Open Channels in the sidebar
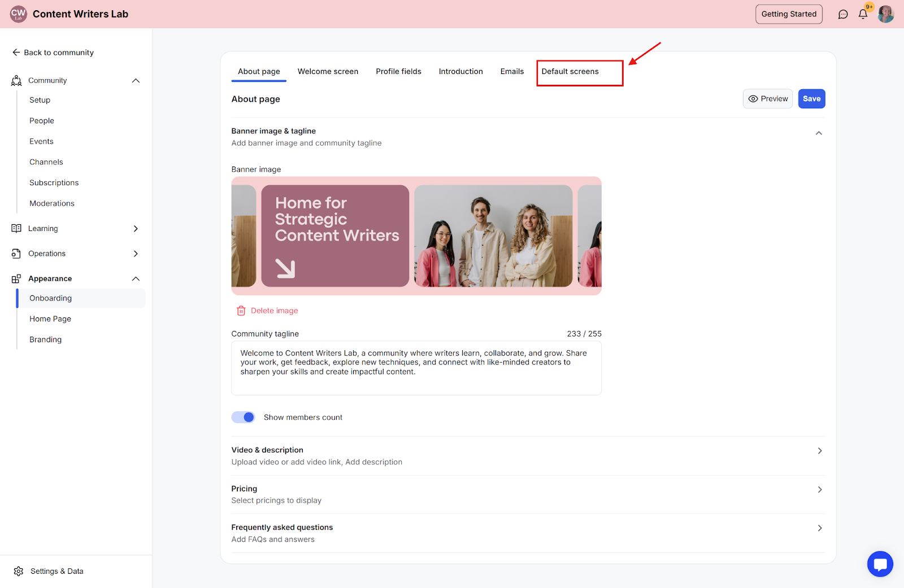904x588 pixels. (46, 162)
